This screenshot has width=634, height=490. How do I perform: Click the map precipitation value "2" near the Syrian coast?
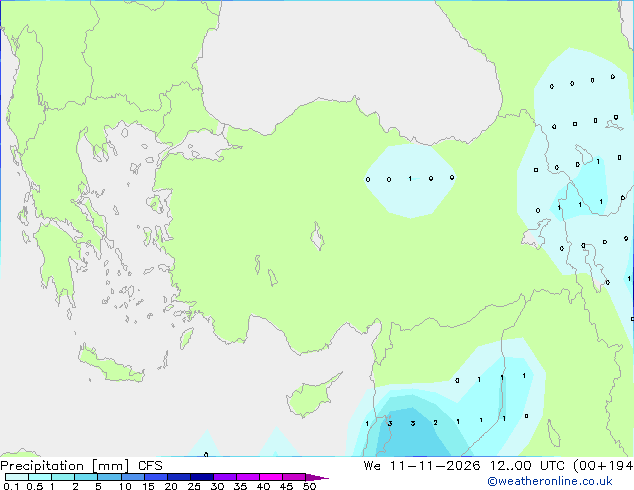(435, 422)
